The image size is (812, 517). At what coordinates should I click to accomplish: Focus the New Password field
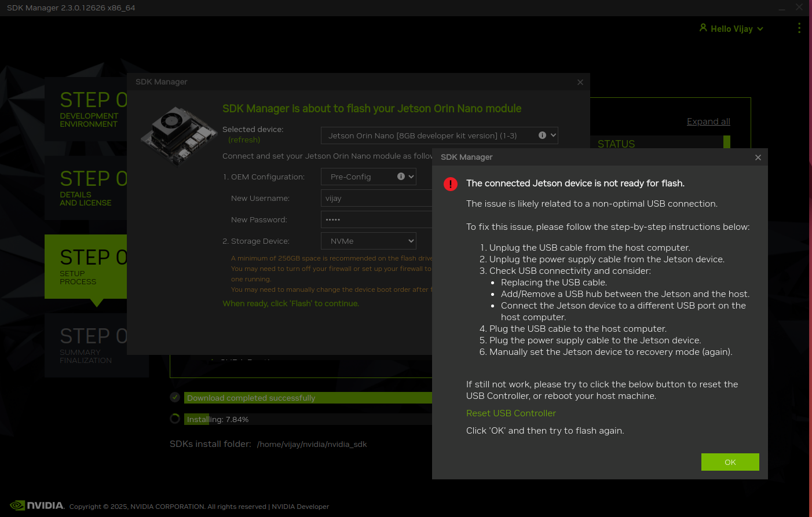click(376, 219)
